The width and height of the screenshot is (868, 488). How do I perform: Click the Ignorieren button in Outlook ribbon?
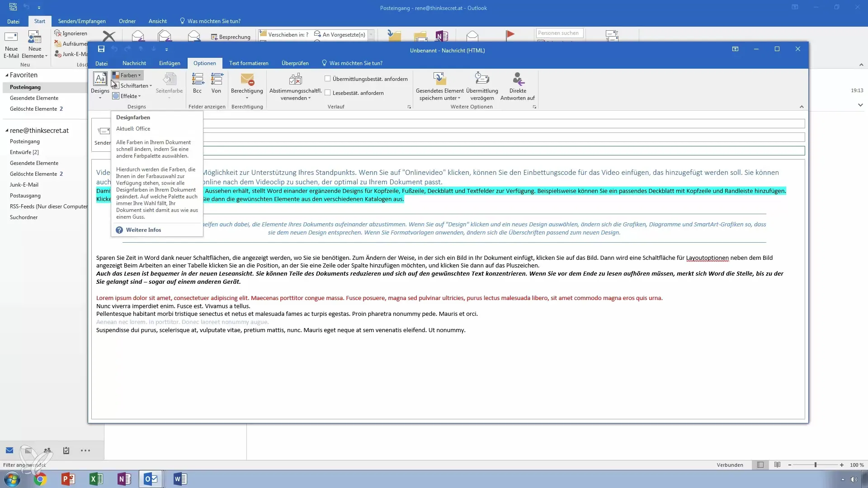(71, 33)
